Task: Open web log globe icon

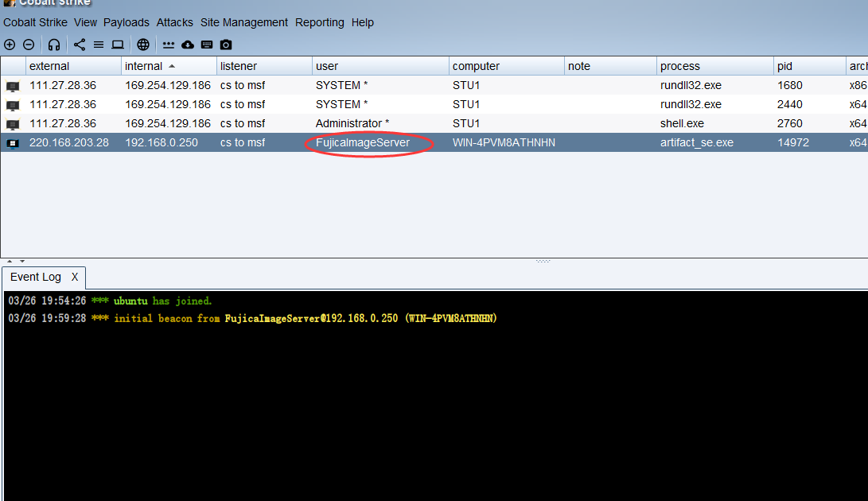Action: click(143, 45)
